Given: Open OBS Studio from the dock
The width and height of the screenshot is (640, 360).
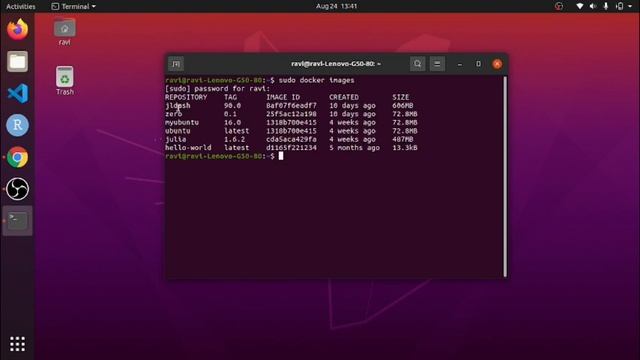Looking at the screenshot, I should (x=18, y=189).
